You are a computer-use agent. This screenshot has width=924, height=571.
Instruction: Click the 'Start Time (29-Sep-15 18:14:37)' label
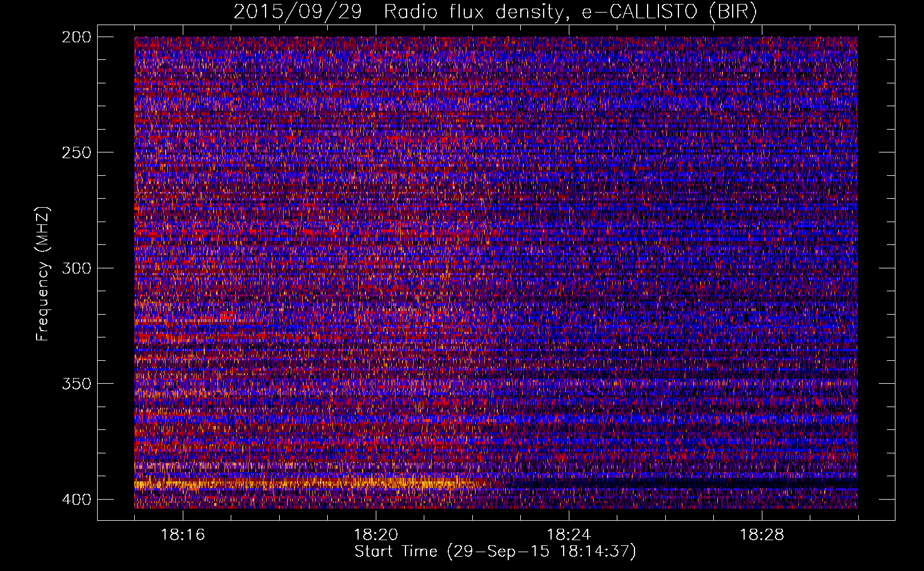(495, 552)
